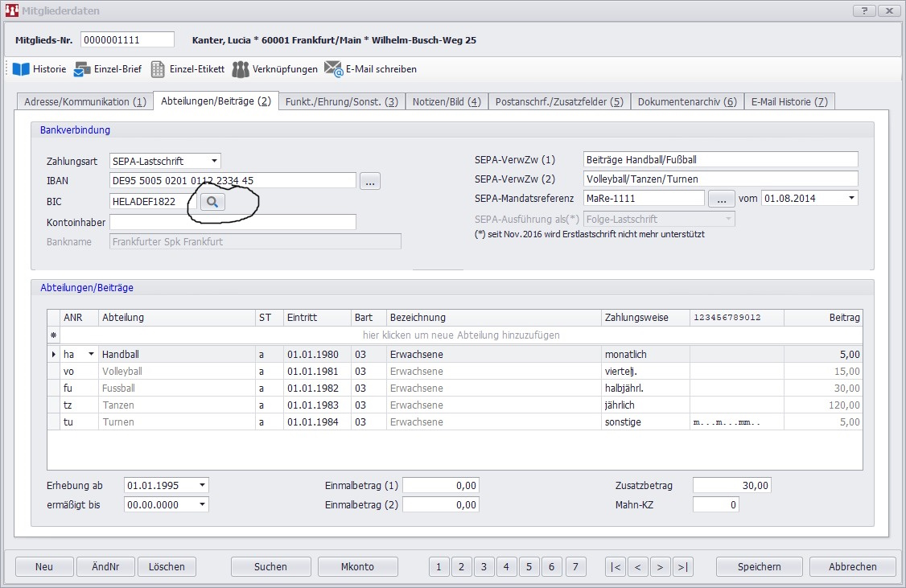Click into the Kontoinhaber input field

point(233,222)
